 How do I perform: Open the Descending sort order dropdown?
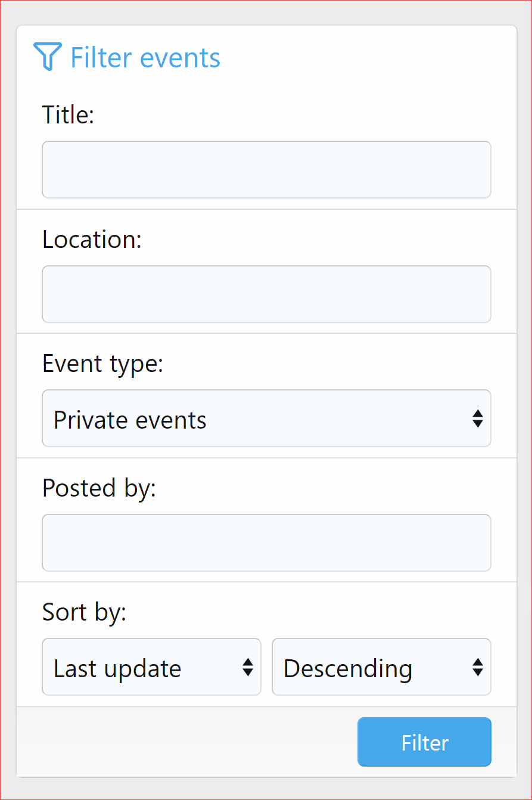[x=381, y=667]
